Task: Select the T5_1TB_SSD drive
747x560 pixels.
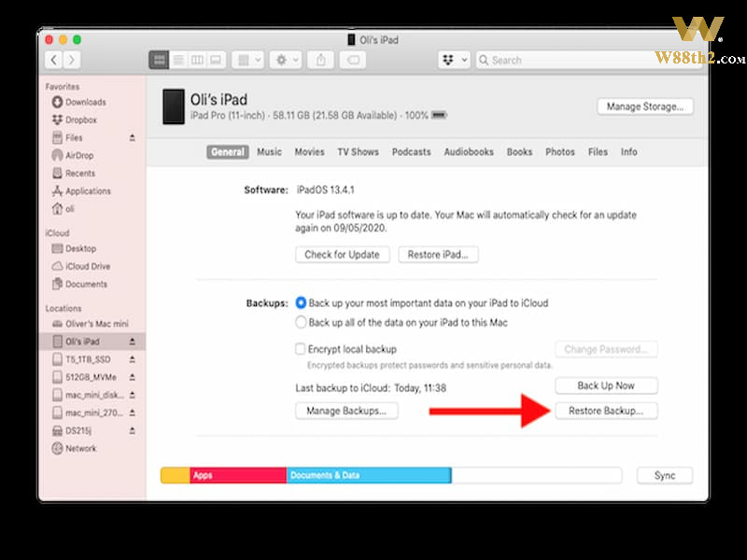Action: pos(81,359)
